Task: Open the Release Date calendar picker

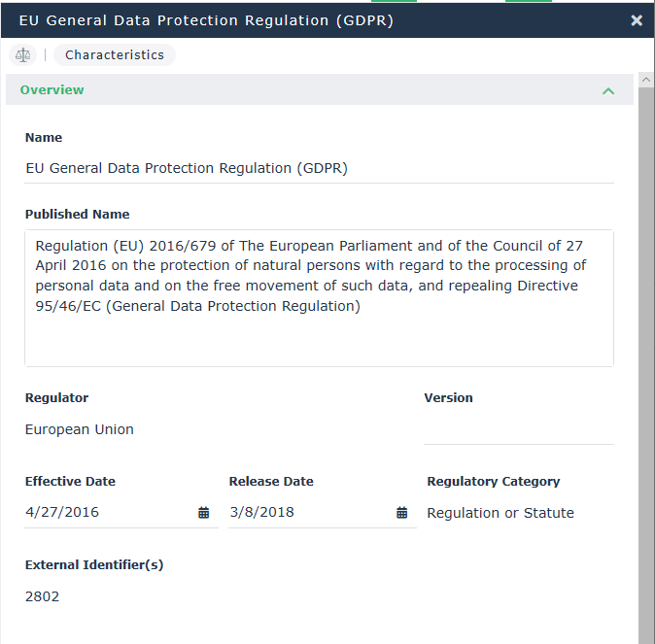Action: point(401,513)
